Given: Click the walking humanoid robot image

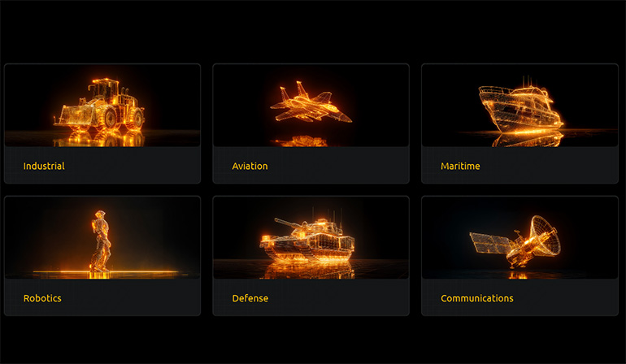Looking at the screenshot, I should [x=102, y=237].
